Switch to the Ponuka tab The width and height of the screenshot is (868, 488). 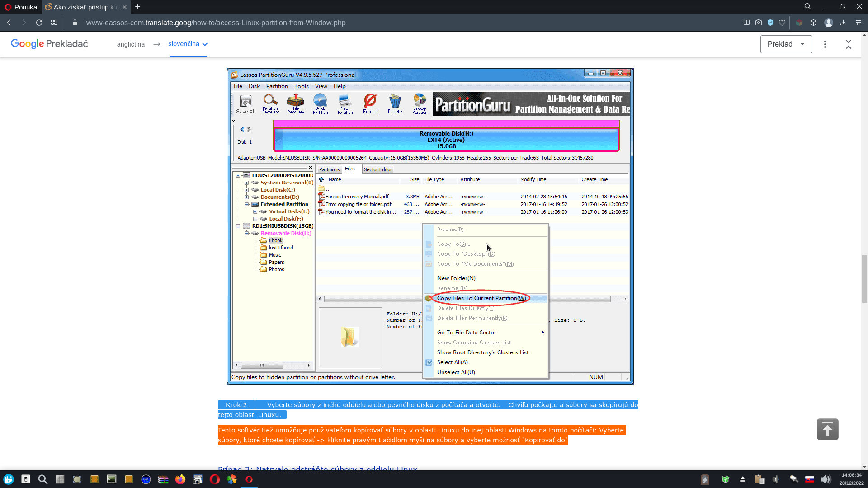point(21,7)
